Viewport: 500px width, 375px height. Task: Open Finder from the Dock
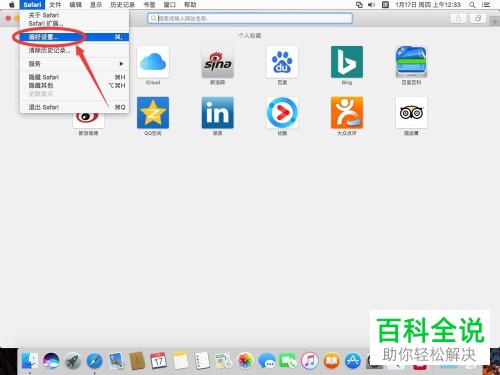point(30,361)
